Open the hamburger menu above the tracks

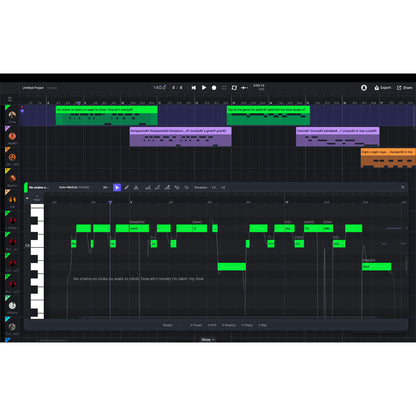10,99
